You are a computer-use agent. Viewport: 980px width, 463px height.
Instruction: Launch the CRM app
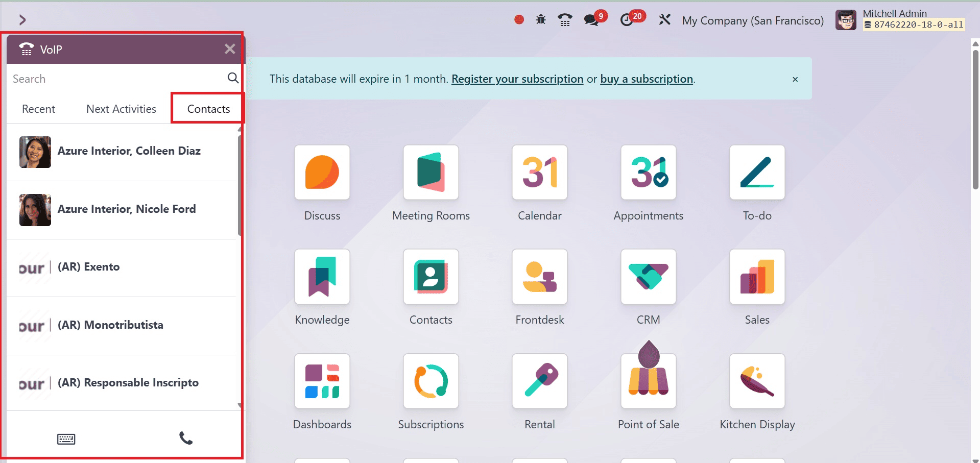[648, 277]
